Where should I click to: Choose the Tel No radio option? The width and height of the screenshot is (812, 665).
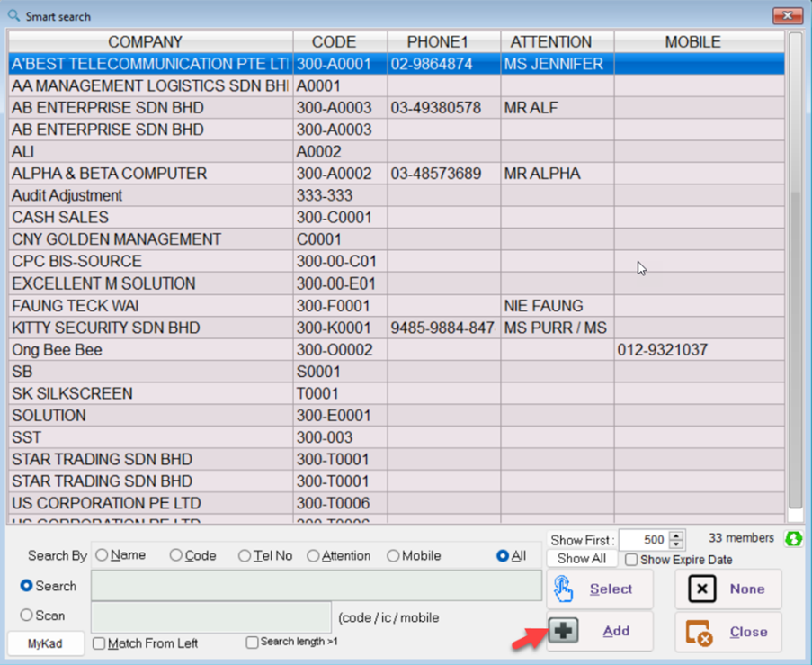(x=245, y=556)
